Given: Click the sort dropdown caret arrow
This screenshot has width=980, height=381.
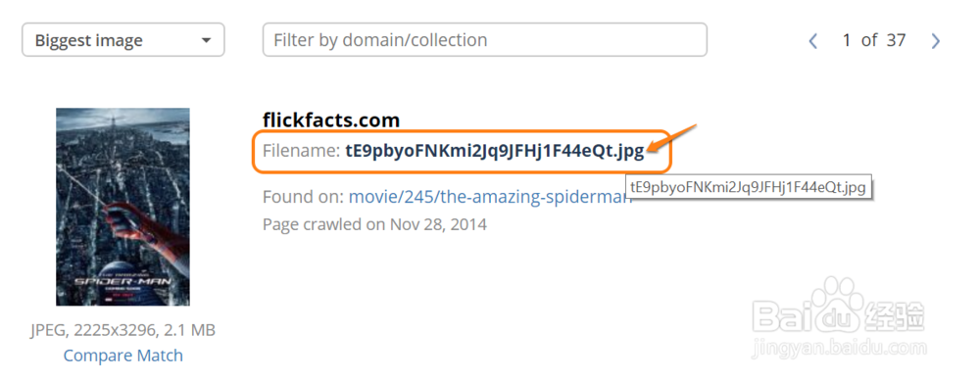Looking at the screenshot, I should (x=206, y=40).
